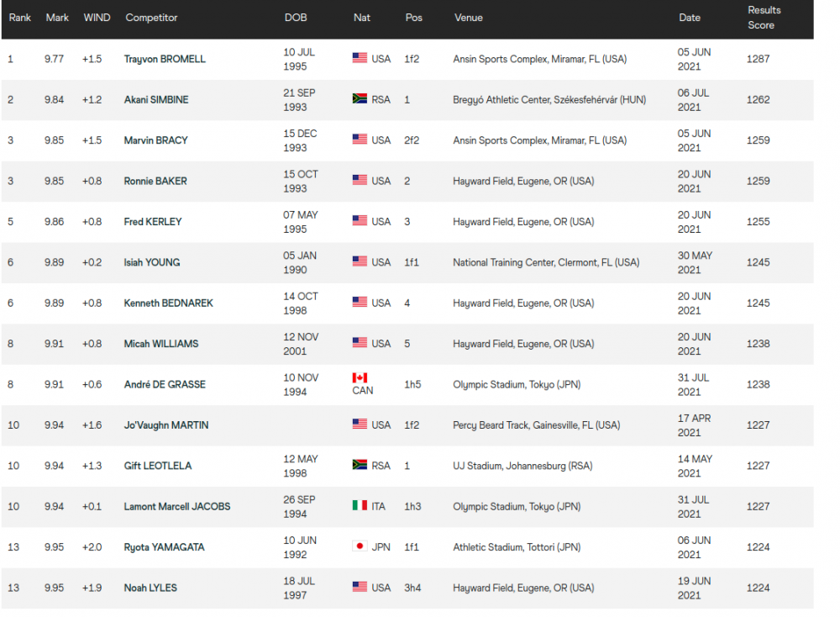Open Kenneth BEDNAREK's athlete profile
This screenshot has height=617, width=840.
point(168,303)
